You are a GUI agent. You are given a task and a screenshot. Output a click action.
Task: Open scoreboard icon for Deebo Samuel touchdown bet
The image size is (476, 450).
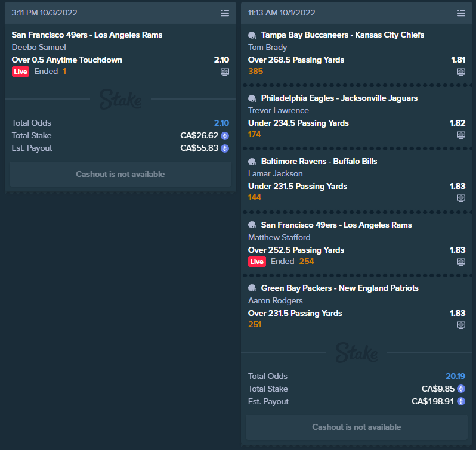[x=225, y=72]
